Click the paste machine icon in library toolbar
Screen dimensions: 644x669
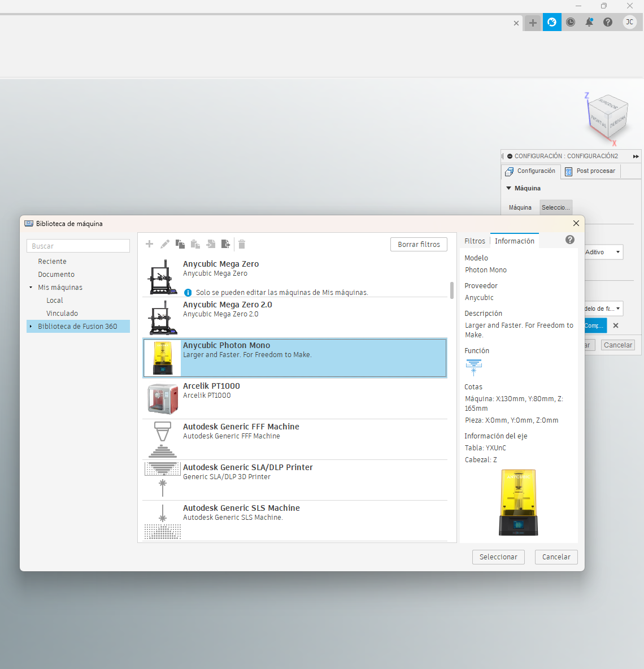pyautogui.click(x=195, y=244)
